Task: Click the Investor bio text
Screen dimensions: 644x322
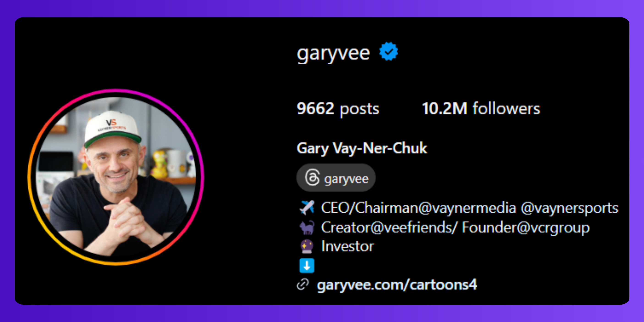Action: point(347,246)
